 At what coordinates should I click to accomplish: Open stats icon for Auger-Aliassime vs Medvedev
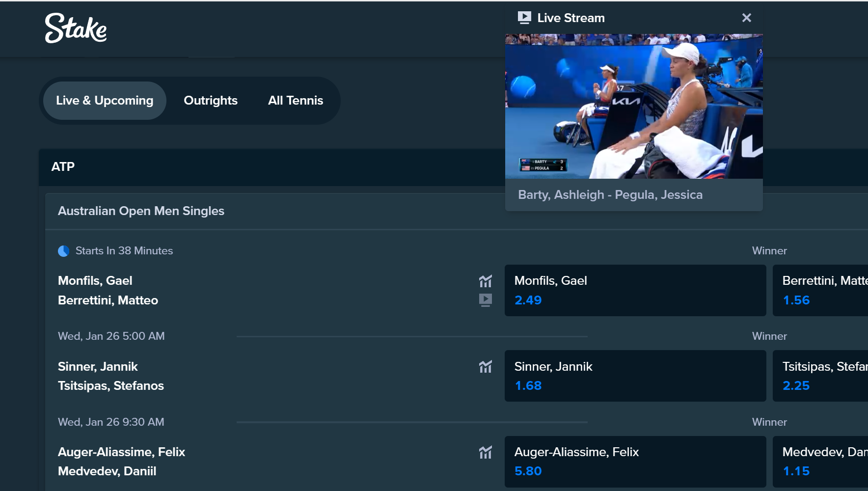click(x=485, y=452)
